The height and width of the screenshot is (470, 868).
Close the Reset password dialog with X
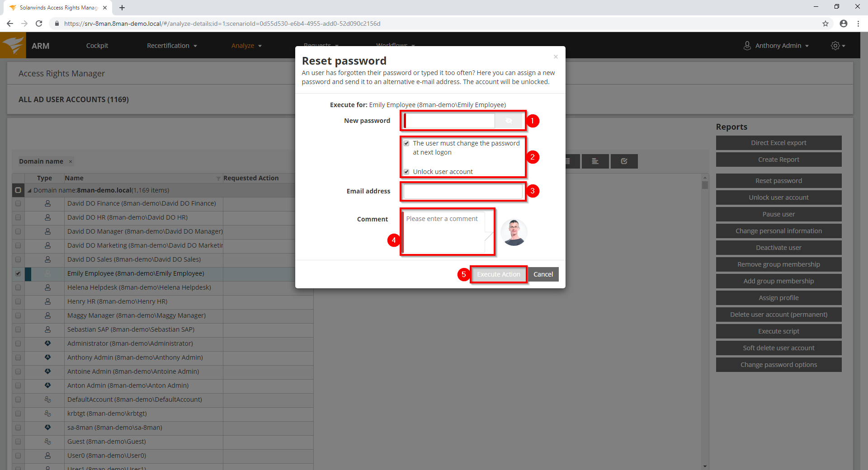[556, 57]
